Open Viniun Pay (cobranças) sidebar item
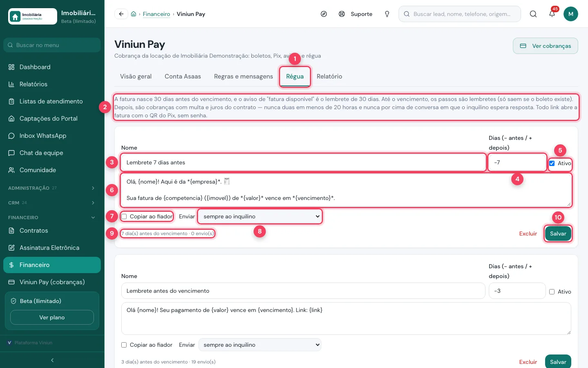The height and width of the screenshot is (368, 588). point(52,282)
